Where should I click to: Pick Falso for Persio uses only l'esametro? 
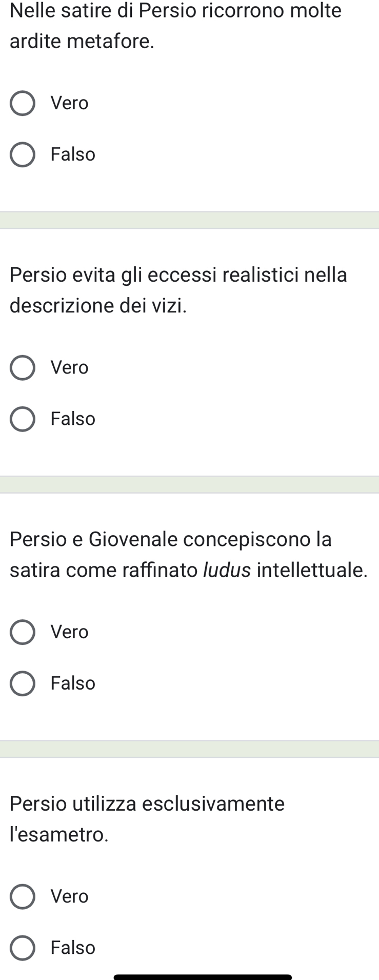pos(23,948)
